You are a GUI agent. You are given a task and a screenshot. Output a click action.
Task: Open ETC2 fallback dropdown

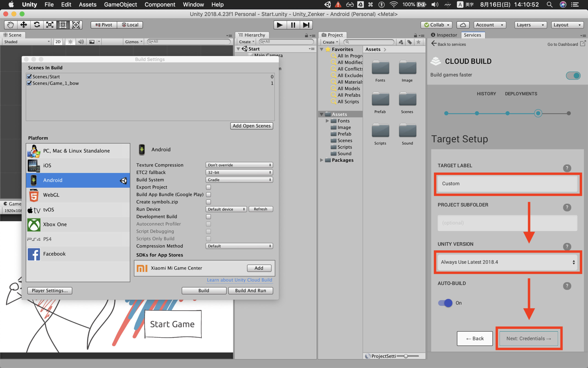pos(239,172)
